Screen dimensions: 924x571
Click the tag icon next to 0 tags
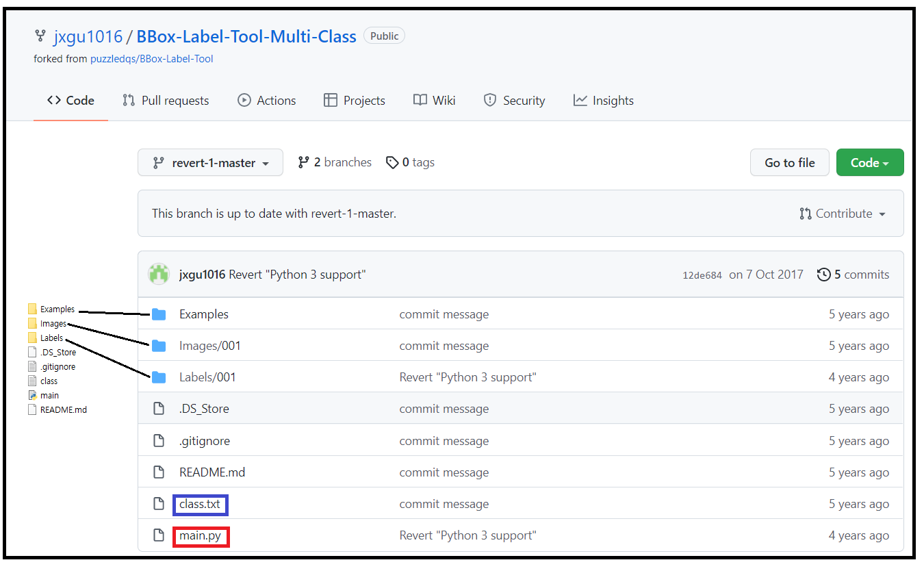click(392, 162)
